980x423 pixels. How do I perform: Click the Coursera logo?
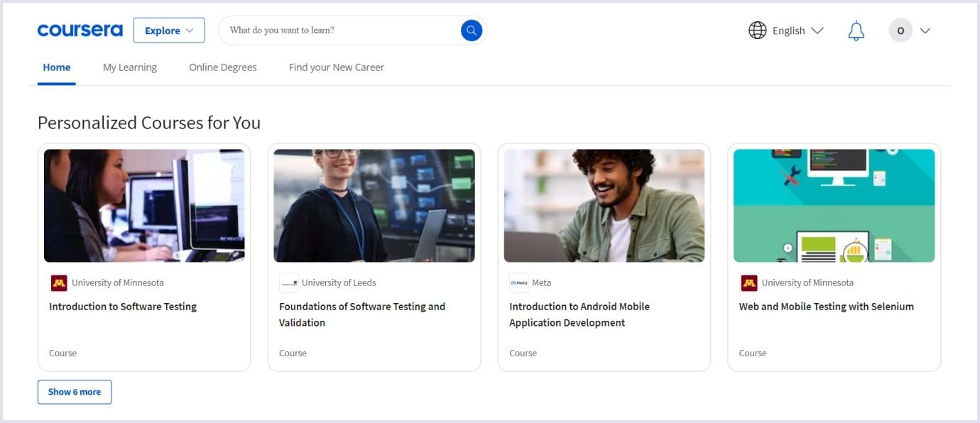80,31
